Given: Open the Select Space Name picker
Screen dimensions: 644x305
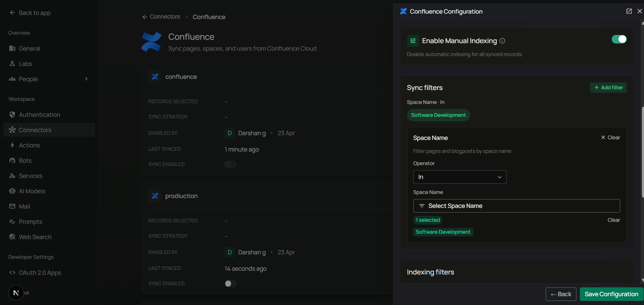Looking at the screenshot, I should [x=516, y=206].
